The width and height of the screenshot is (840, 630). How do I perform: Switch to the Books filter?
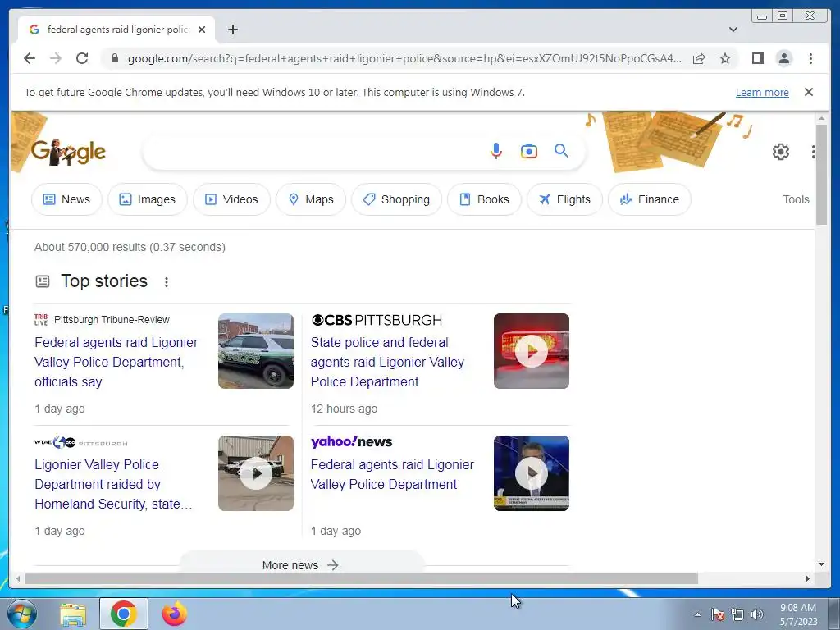coord(484,199)
